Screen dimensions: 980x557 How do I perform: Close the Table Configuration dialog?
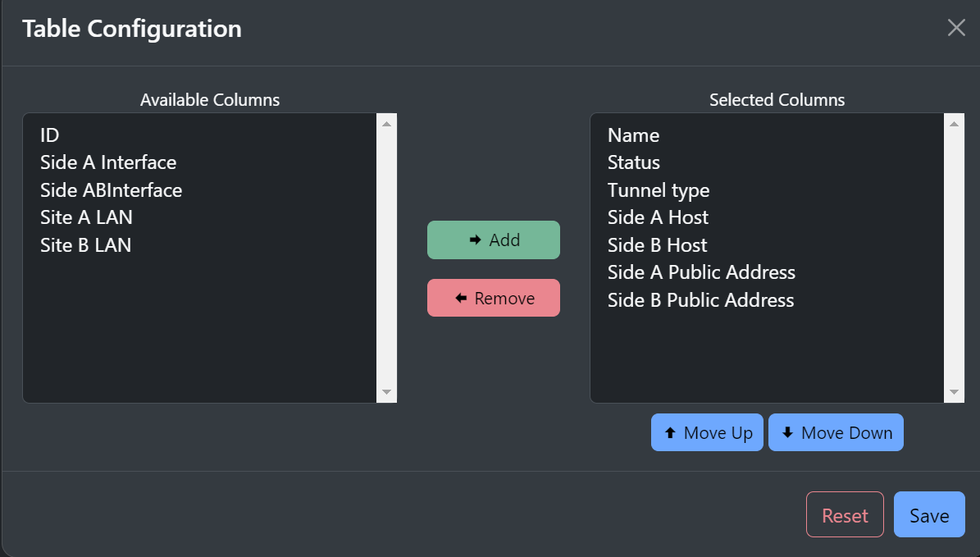click(x=956, y=27)
